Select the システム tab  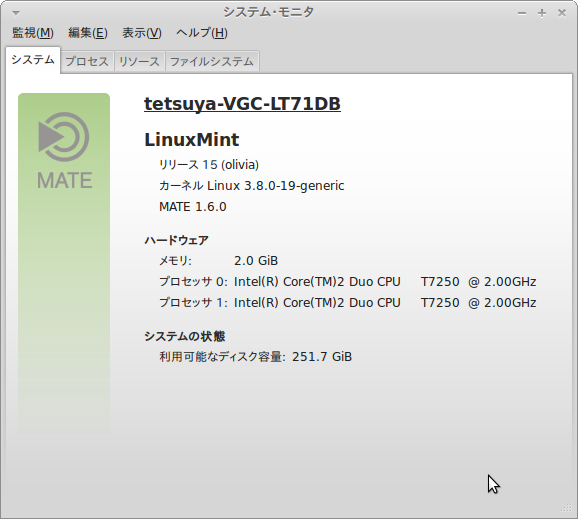33,60
